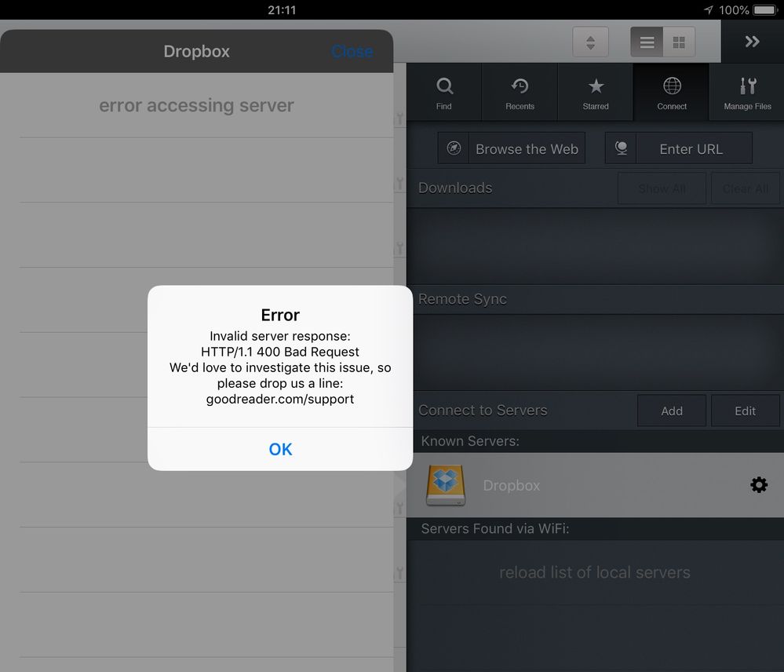Screen dimensions: 784x672
Task: Select the Connect tab
Action: pos(672,93)
